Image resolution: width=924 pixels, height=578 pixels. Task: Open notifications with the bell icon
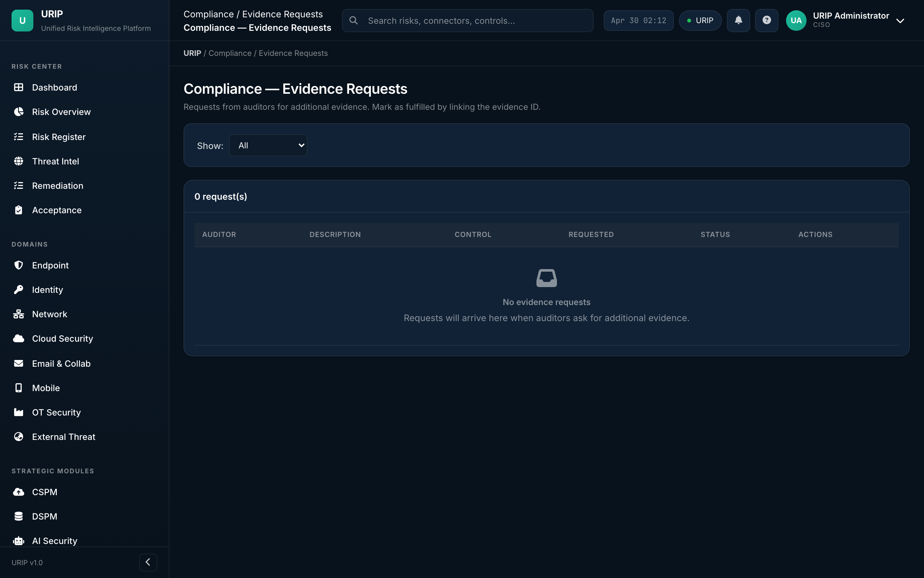[739, 20]
